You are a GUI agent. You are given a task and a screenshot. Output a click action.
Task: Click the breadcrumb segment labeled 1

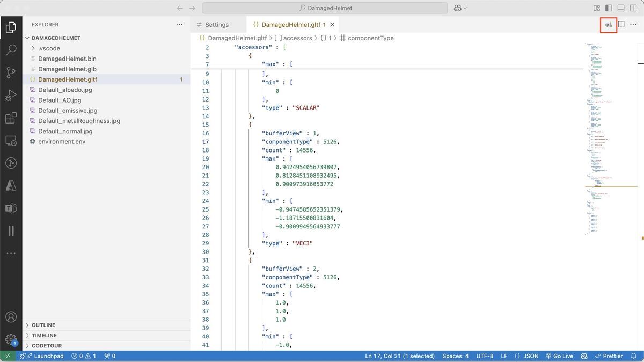coord(326,38)
